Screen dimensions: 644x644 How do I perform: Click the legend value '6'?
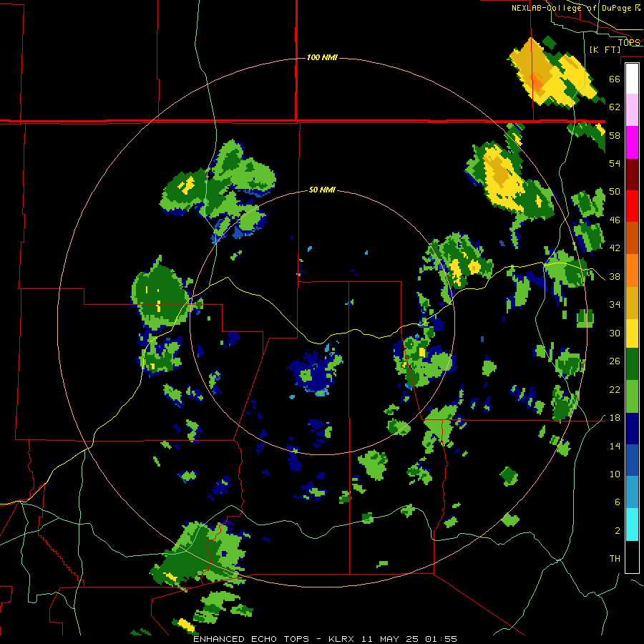[x=618, y=502]
